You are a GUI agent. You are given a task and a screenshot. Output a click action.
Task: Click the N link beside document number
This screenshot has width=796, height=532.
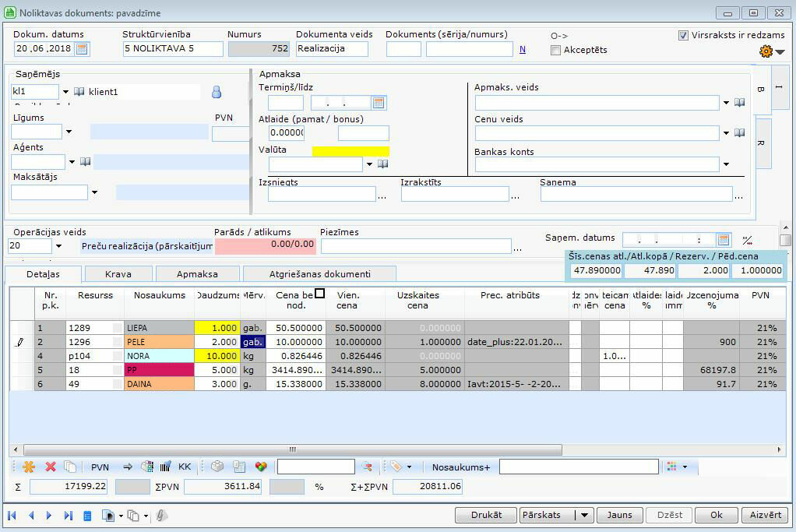coord(523,49)
